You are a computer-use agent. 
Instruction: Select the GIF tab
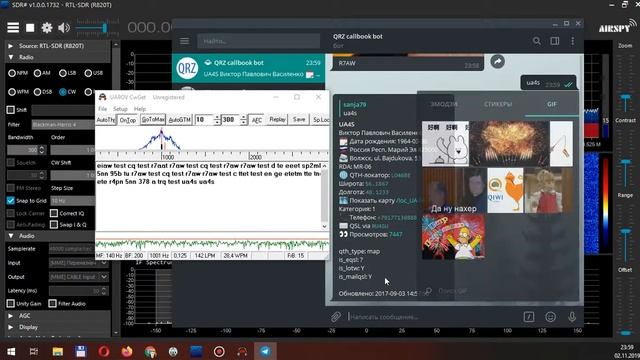point(551,104)
